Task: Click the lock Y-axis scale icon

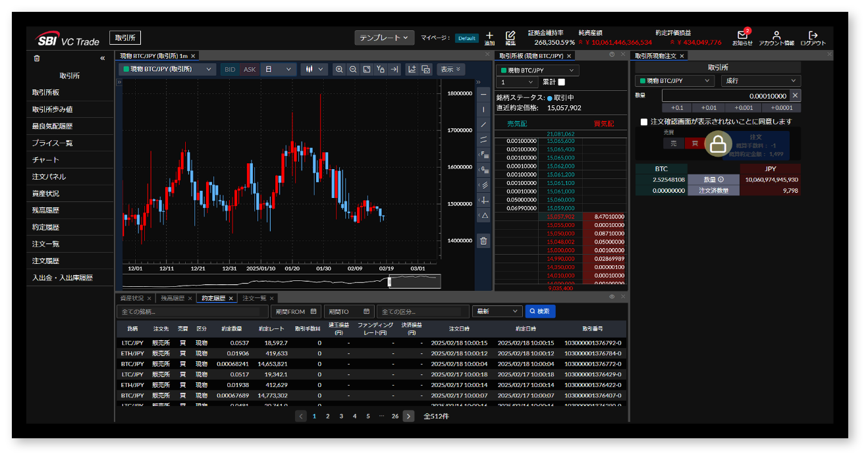Action: 381,69
